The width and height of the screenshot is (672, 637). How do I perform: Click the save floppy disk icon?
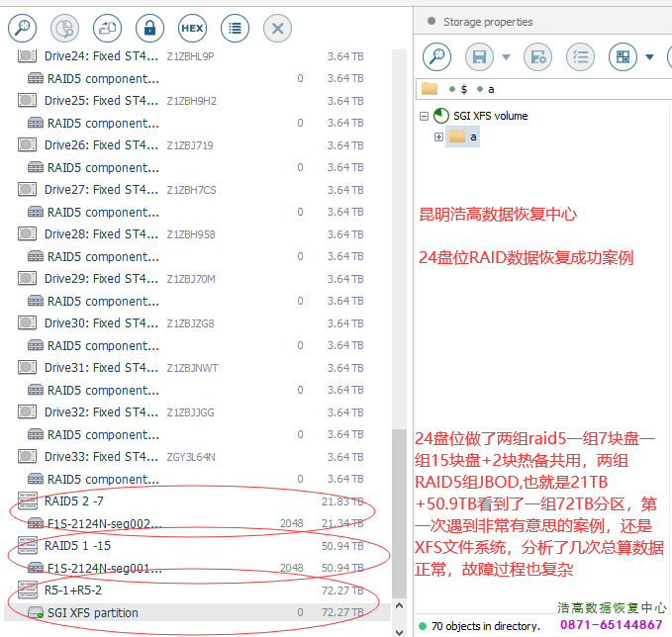point(480,56)
